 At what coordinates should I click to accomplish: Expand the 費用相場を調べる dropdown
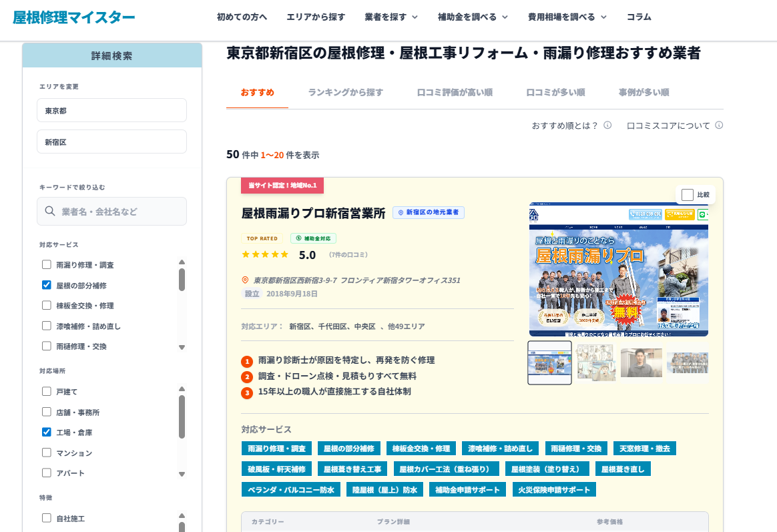pyautogui.click(x=567, y=17)
